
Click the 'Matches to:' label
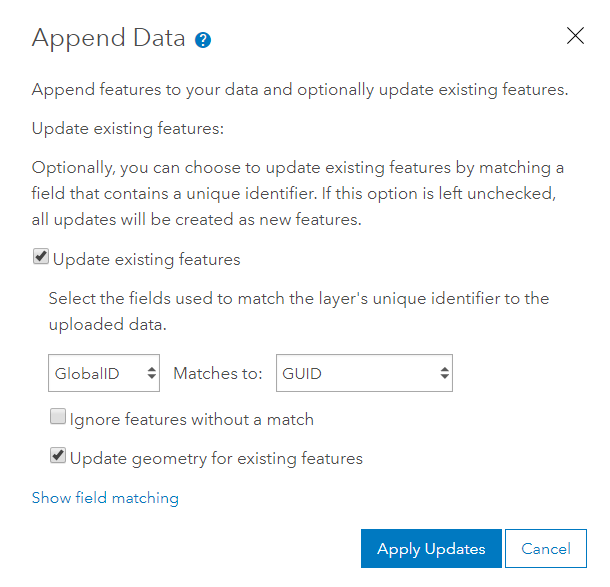(218, 373)
